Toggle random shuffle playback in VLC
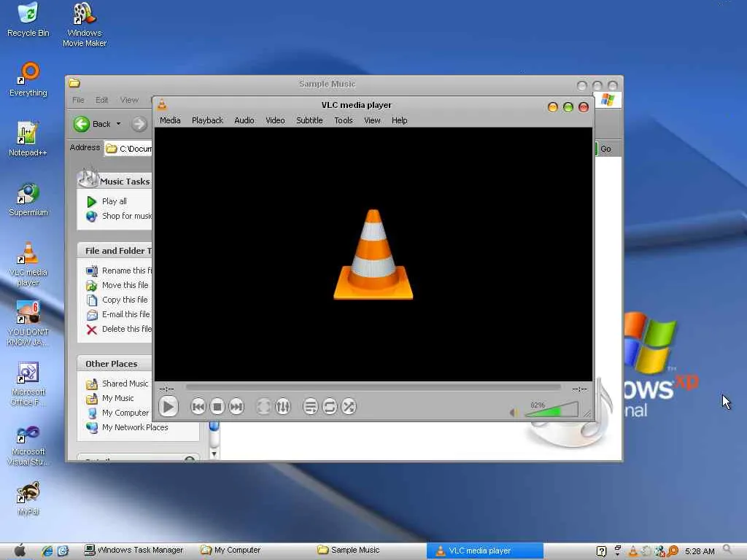747x560 pixels. [x=348, y=407]
